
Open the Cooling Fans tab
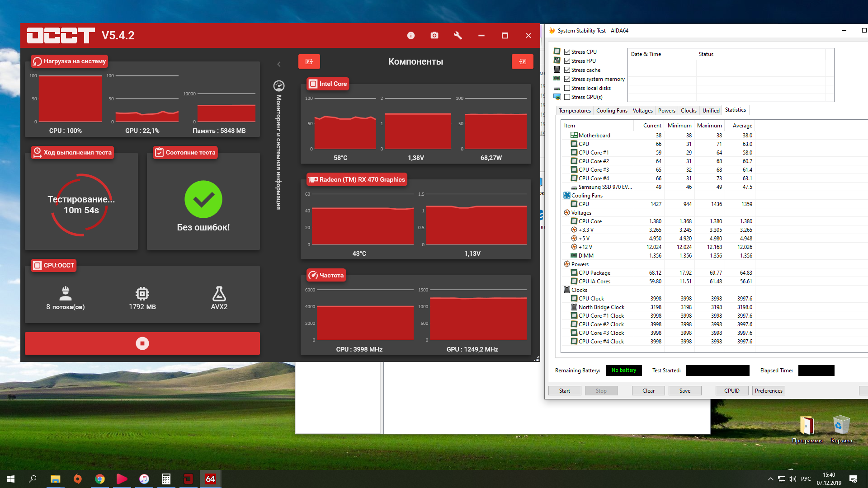611,111
